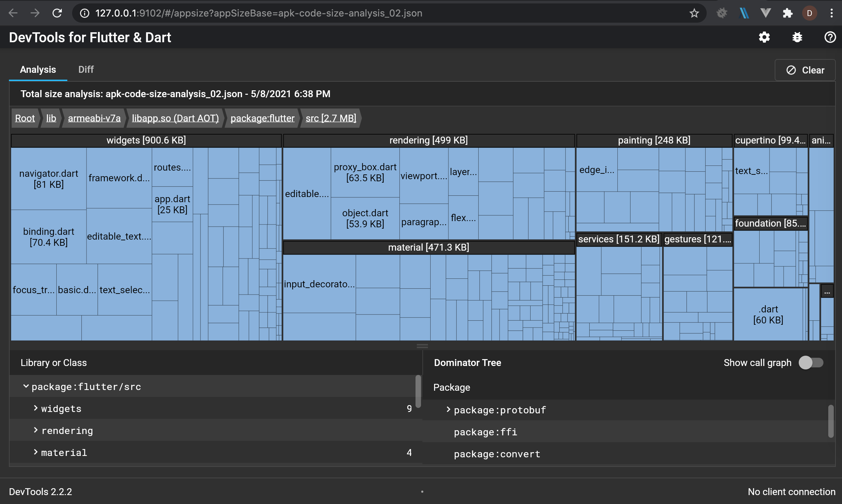The width and height of the screenshot is (842, 504).
Task: Click binding.dart [70.4 KB] treemap cell
Action: (x=48, y=237)
